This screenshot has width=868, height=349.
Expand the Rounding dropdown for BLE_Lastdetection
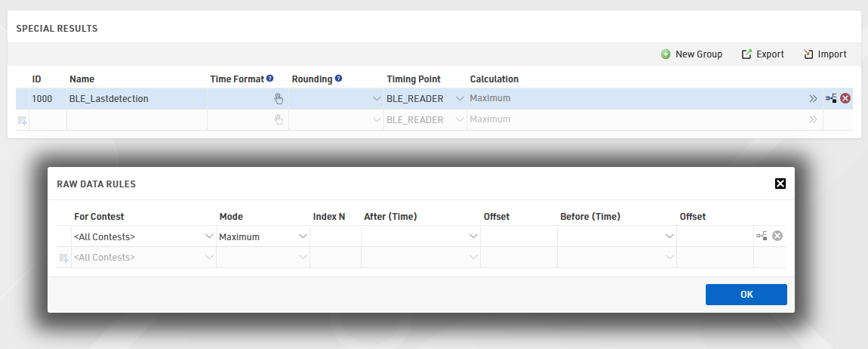tap(377, 98)
